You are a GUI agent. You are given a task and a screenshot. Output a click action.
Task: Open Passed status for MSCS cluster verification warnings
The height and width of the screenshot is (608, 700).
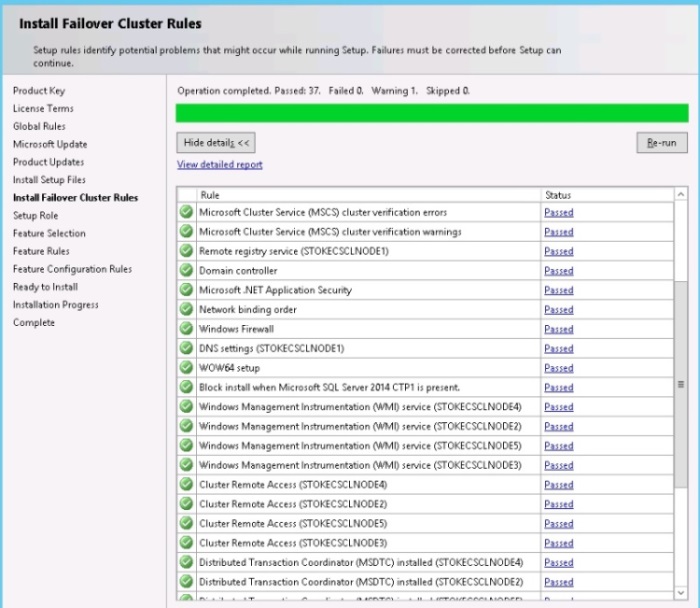pos(558,232)
